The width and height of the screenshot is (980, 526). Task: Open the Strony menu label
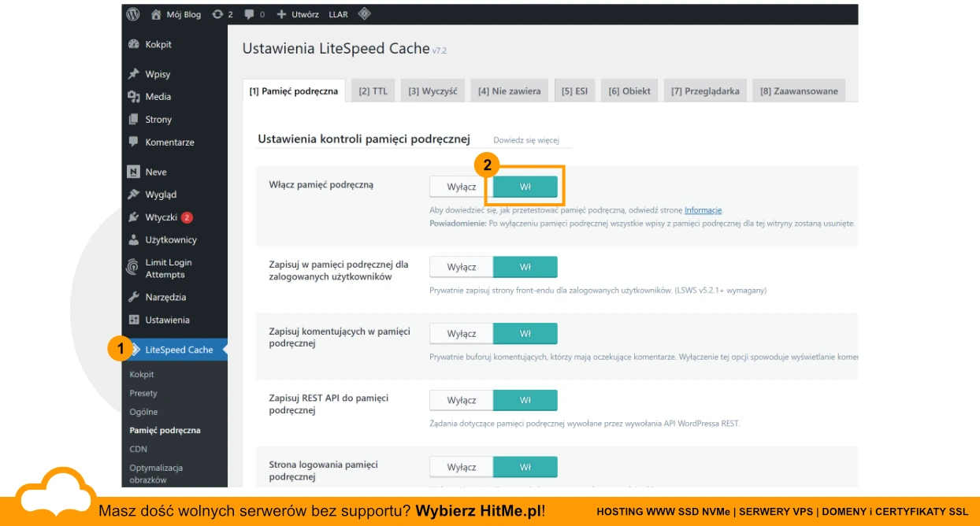tap(158, 120)
